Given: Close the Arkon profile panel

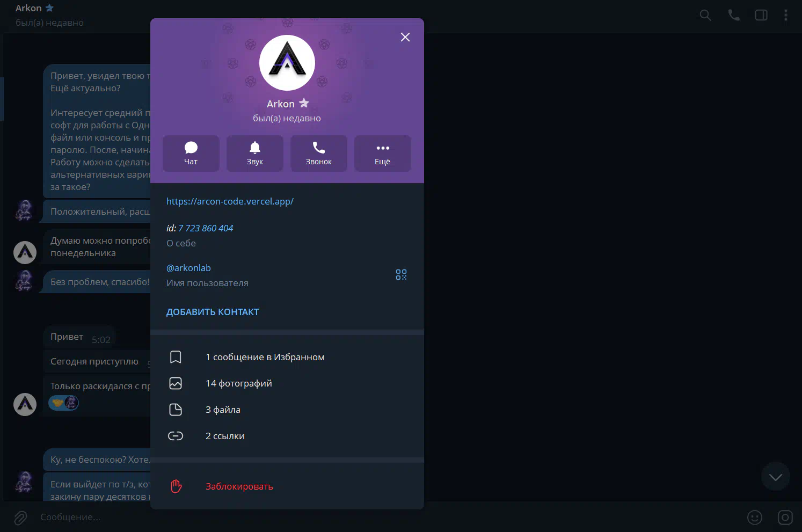Looking at the screenshot, I should 405,37.
